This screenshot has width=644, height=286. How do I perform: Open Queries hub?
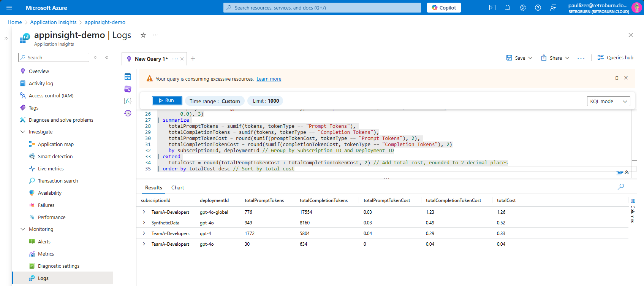(x=616, y=57)
